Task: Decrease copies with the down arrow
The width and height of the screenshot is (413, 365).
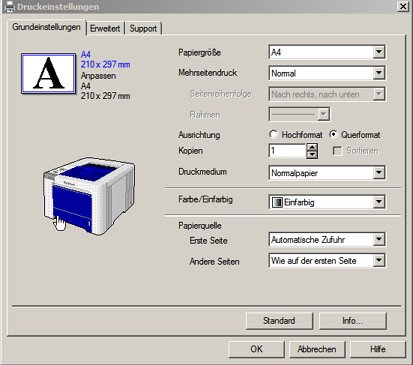Action: pyautogui.click(x=312, y=155)
